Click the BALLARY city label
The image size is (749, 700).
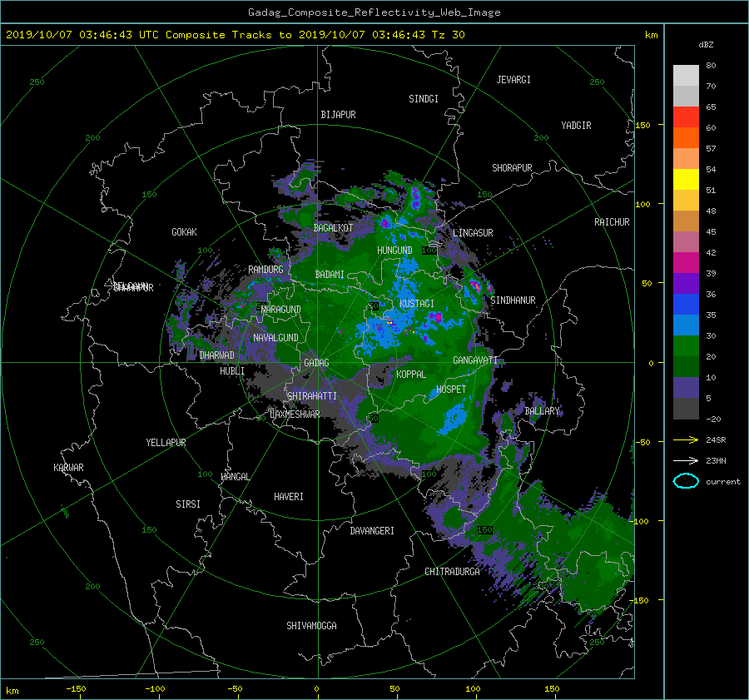point(542,411)
